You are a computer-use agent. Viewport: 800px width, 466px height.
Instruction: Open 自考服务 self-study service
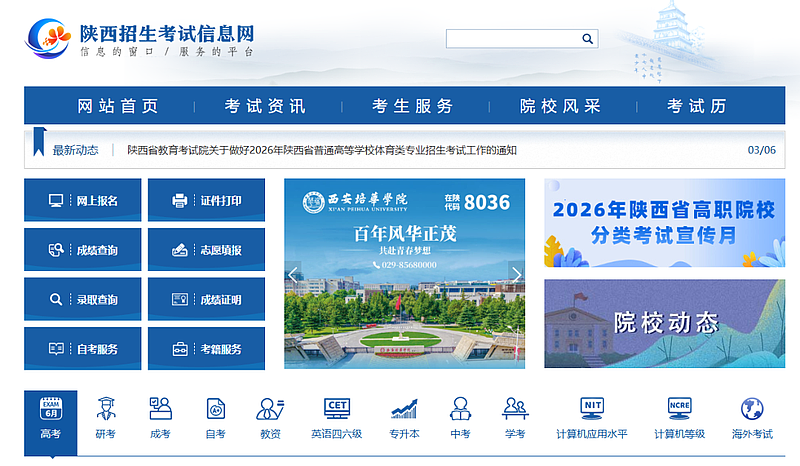point(84,349)
